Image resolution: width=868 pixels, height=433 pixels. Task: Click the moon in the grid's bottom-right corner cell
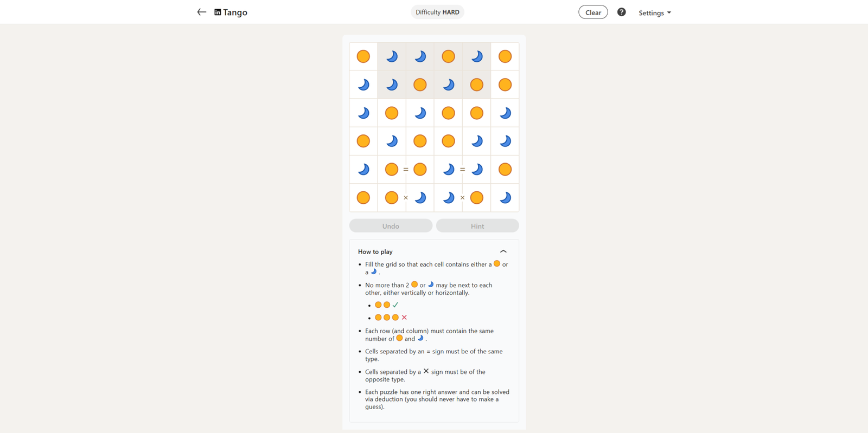coord(505,198)
